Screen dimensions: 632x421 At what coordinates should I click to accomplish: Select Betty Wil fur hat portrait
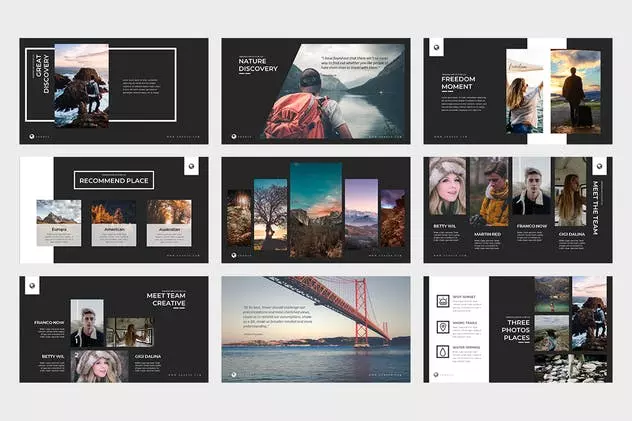447,186
